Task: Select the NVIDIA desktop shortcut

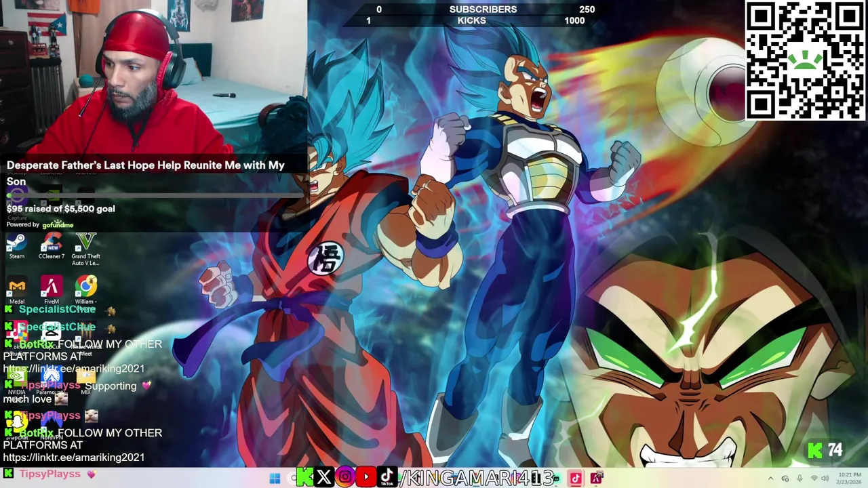Action: pos(16,381)
